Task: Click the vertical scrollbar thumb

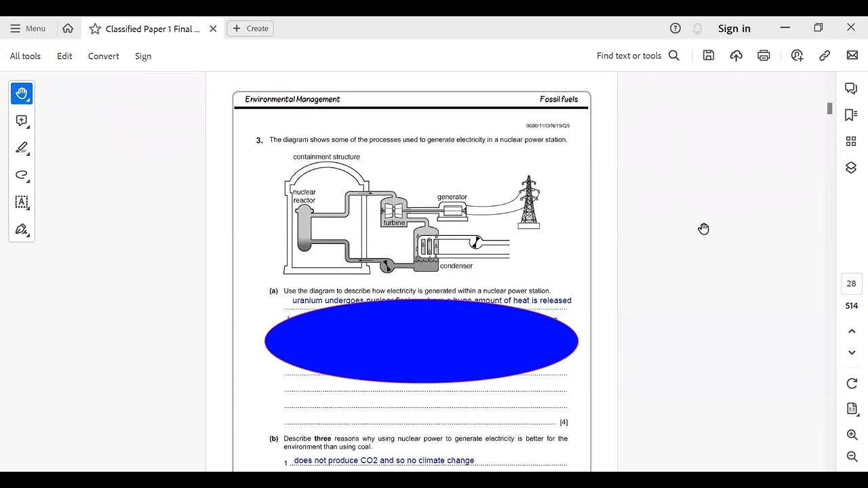Action: [829, 108]
